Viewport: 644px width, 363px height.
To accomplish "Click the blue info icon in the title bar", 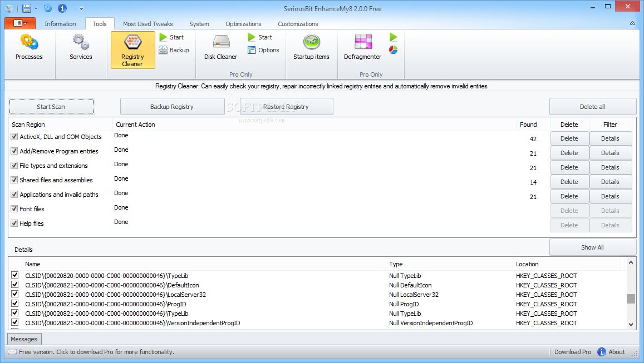I will [x=62, y=8].
